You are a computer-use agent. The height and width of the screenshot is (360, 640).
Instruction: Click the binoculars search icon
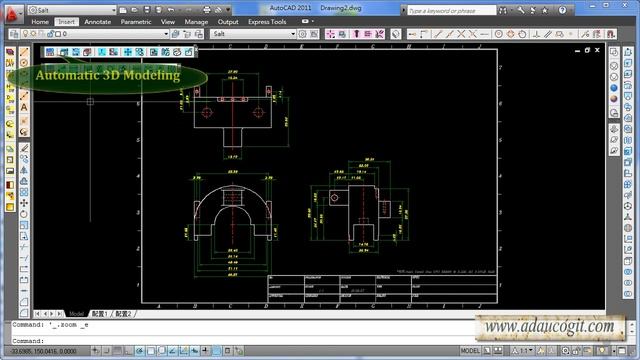503,10
